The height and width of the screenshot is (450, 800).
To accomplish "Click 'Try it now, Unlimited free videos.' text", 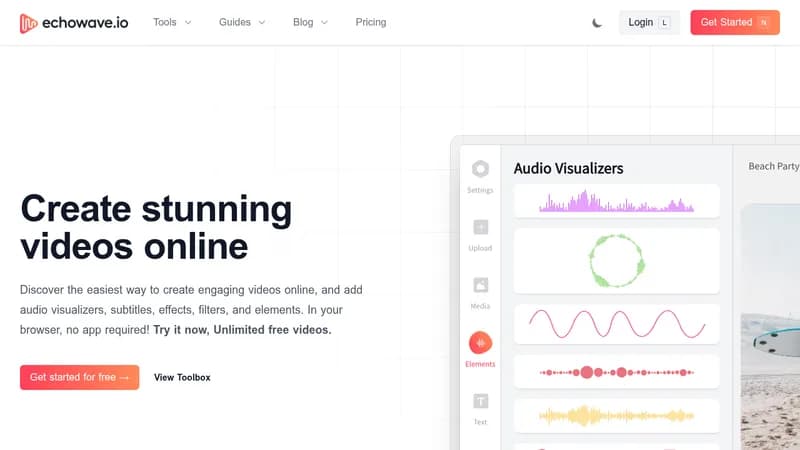I will (242, 330).
